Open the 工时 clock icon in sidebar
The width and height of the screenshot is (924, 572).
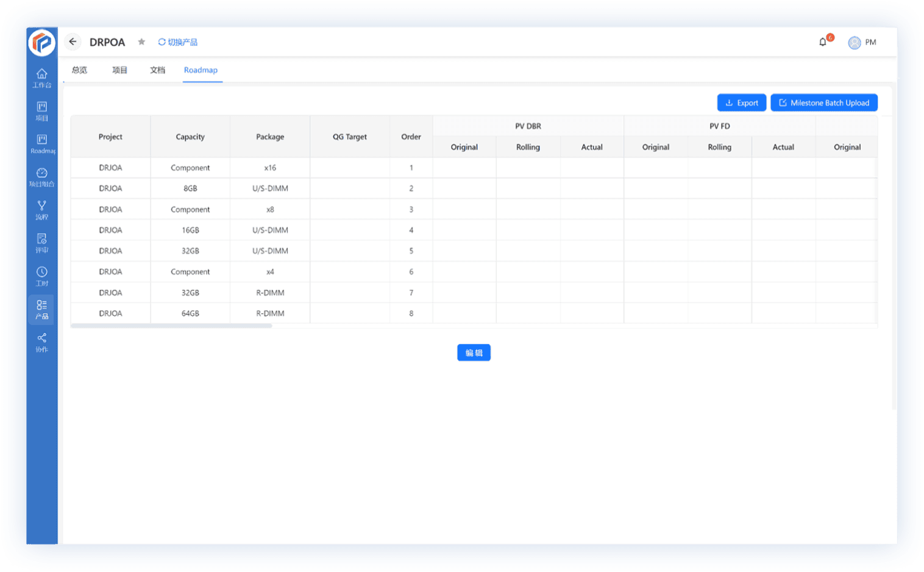click(x=41, y=276)
